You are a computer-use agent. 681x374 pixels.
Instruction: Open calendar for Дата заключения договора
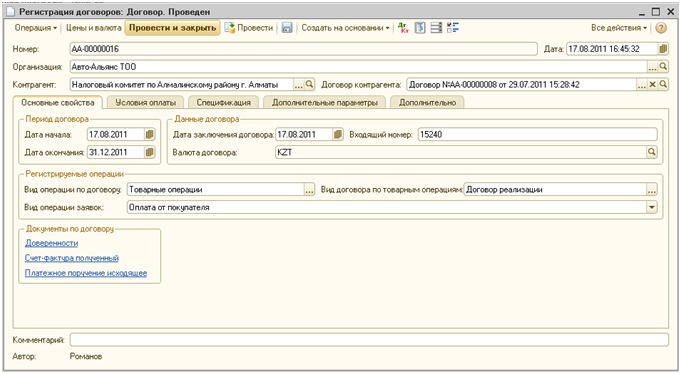[x=337, y=135]
